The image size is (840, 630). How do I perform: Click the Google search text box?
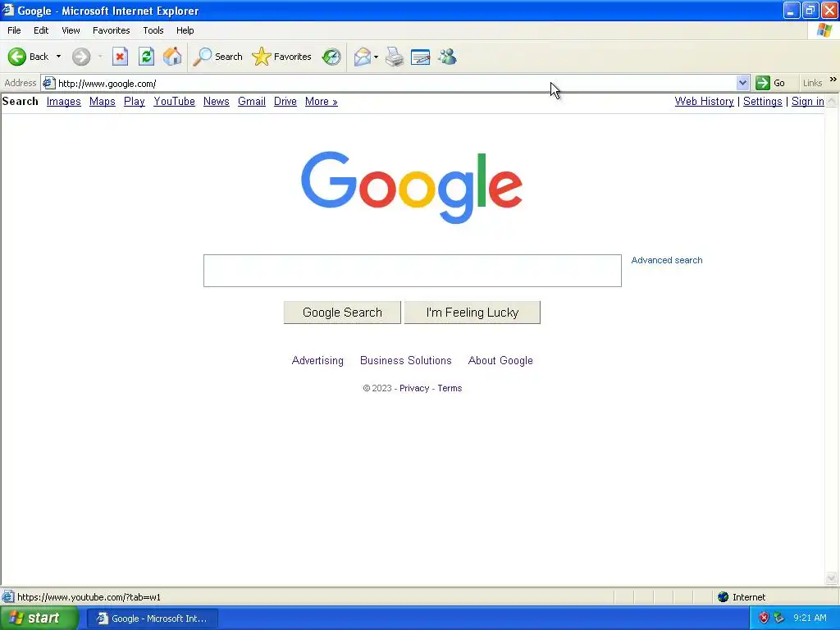click(x=413, y=271)
